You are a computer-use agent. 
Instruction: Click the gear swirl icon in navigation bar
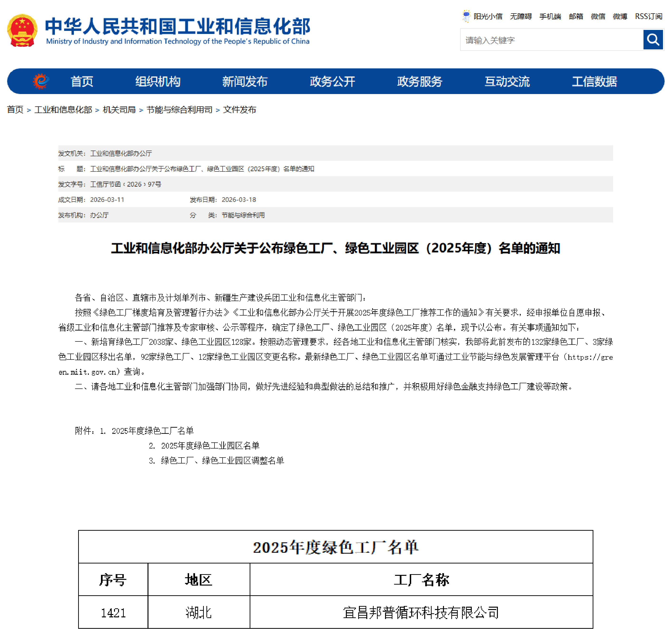41,81
